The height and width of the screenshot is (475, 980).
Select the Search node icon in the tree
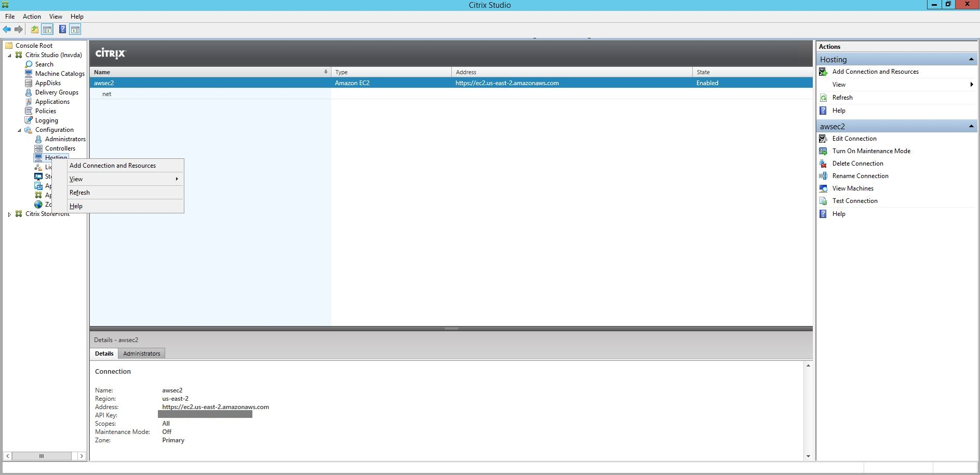pyautogui.click(x=29, y=64)
